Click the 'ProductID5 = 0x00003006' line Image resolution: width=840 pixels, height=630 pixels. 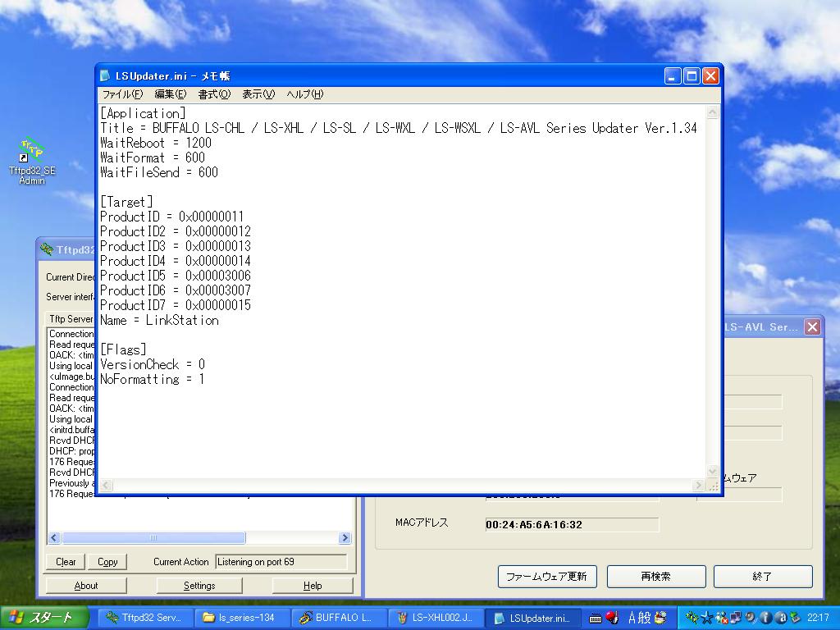pyautogui.click(x=176, y=276)
